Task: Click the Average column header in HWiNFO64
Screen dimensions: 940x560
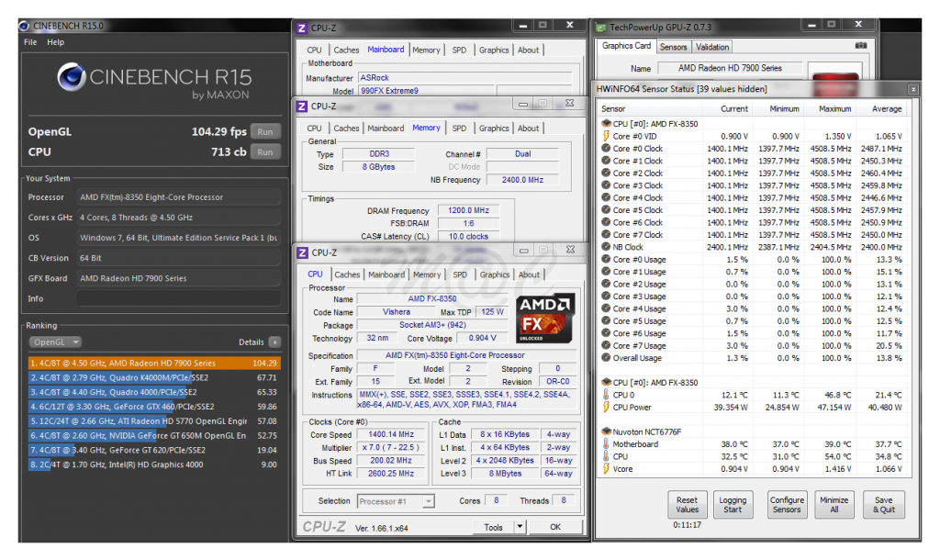Action: click(x=887, y=109)
